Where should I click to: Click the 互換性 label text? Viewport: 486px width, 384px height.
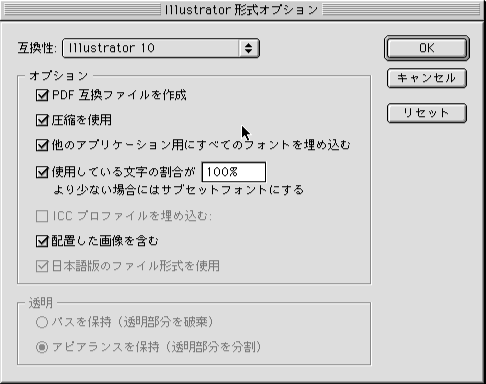(37, 48)
